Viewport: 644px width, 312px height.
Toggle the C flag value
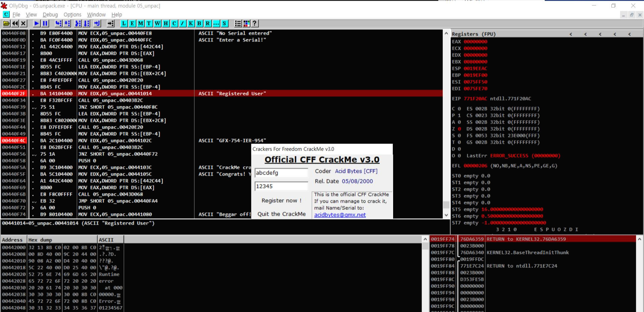click(x=459, y=109)
